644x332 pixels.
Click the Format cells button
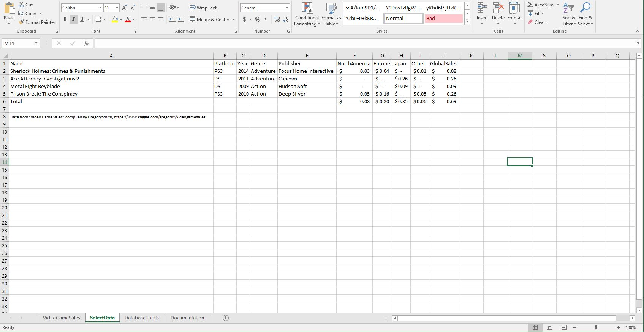(514, 14)
